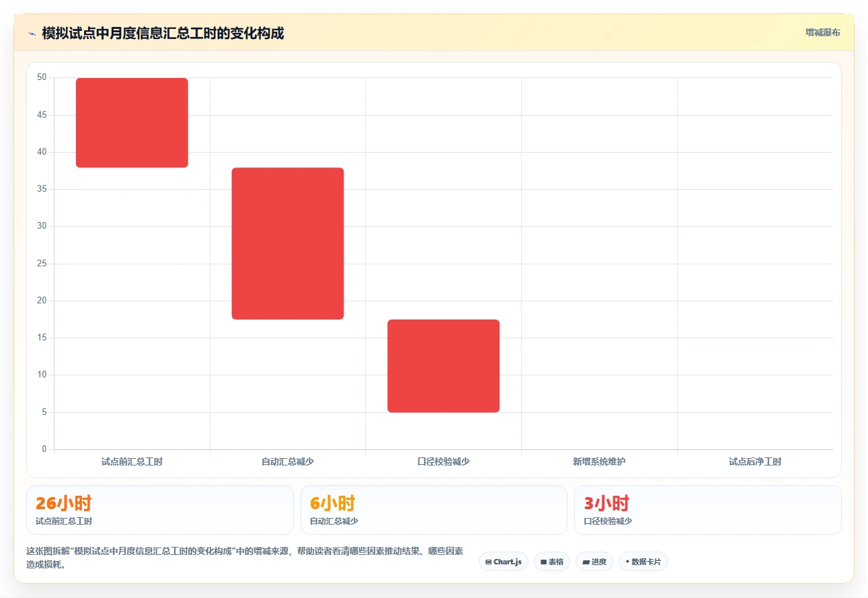Click the x-axis label 口径校验减少
868x598 pixels.
coord(444,462)
